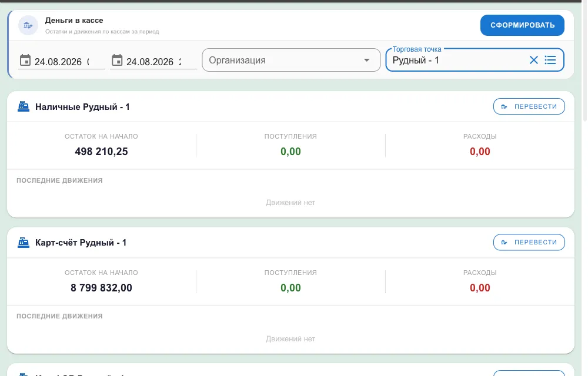Click the Торговая точка field with Рудный - 1
588x376 pixels.
(475, 60)
